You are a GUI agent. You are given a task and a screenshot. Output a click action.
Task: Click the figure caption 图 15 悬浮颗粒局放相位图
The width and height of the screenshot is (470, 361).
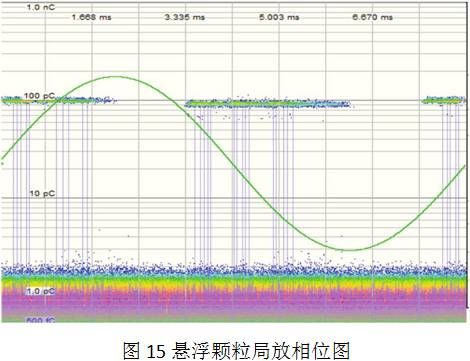tap(236, 350)
